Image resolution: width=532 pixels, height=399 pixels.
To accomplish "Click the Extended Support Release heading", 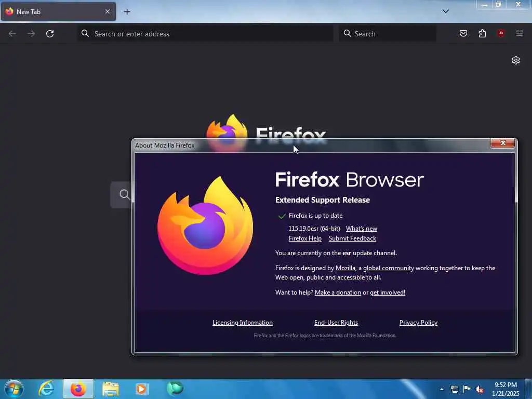I will point(323,200).
